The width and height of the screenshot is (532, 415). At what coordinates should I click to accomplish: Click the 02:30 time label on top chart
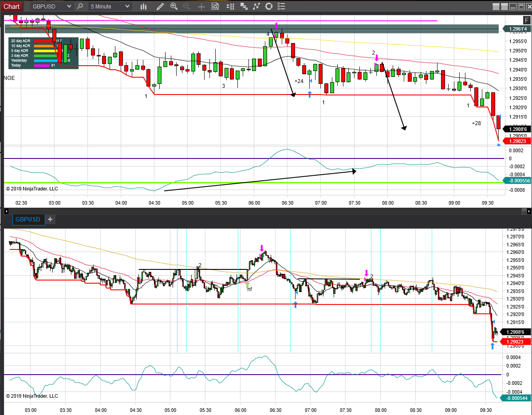coord(21,202)
